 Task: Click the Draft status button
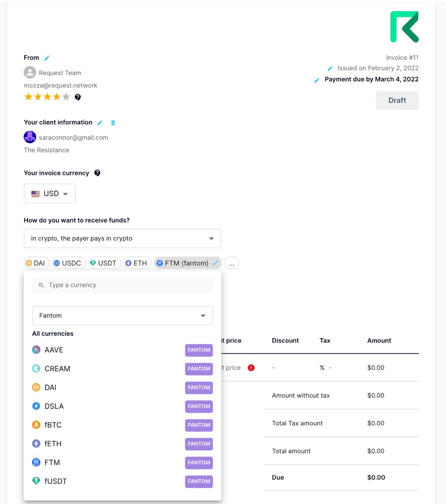[x=397, y=100]
